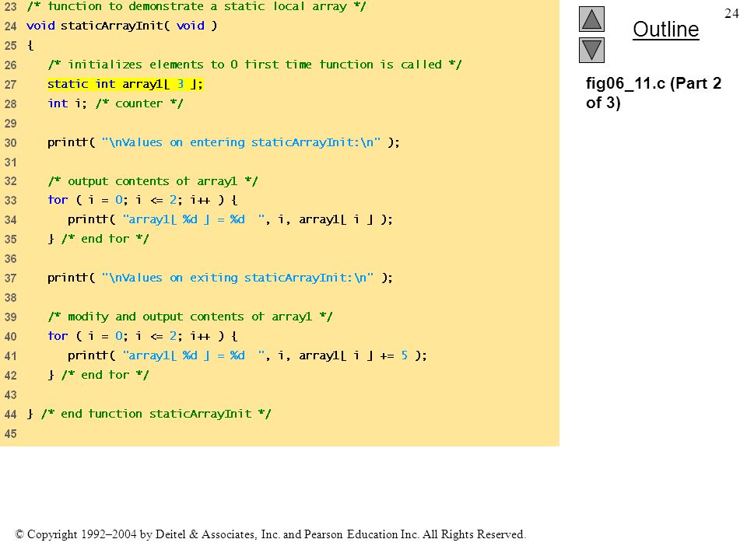Click the comment 'function to demonstrate a static local array'

[x=196, y=7]
